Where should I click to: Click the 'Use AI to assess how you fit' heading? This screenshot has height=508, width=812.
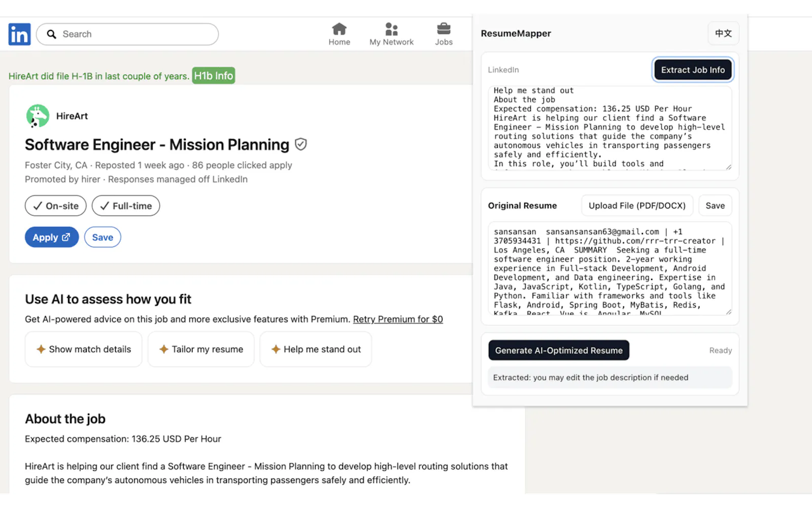coord(108,299)
